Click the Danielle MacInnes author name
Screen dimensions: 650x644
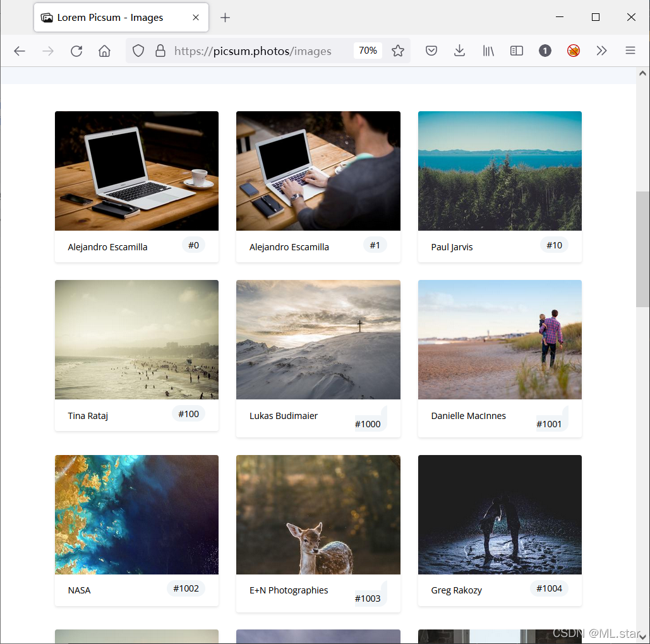click(x=469, y=416)
